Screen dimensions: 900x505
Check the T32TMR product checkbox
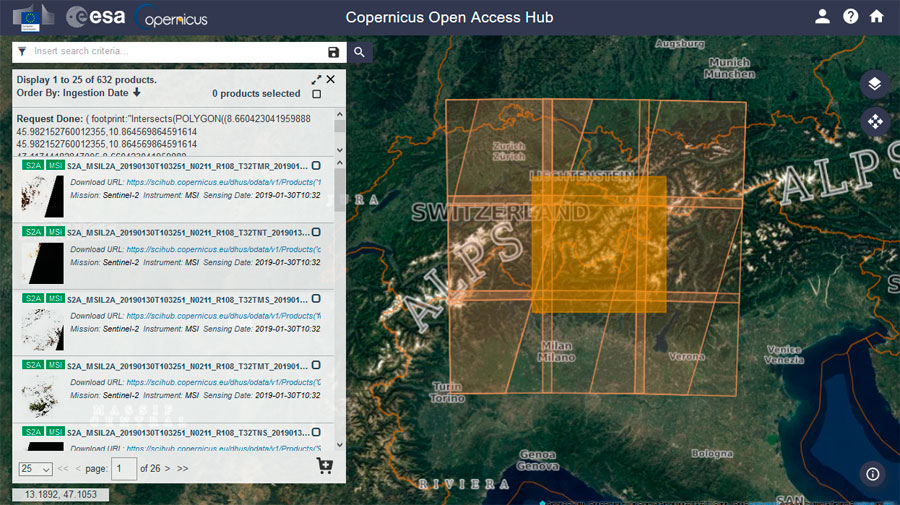pyautogui.click(x=316, y=166)
